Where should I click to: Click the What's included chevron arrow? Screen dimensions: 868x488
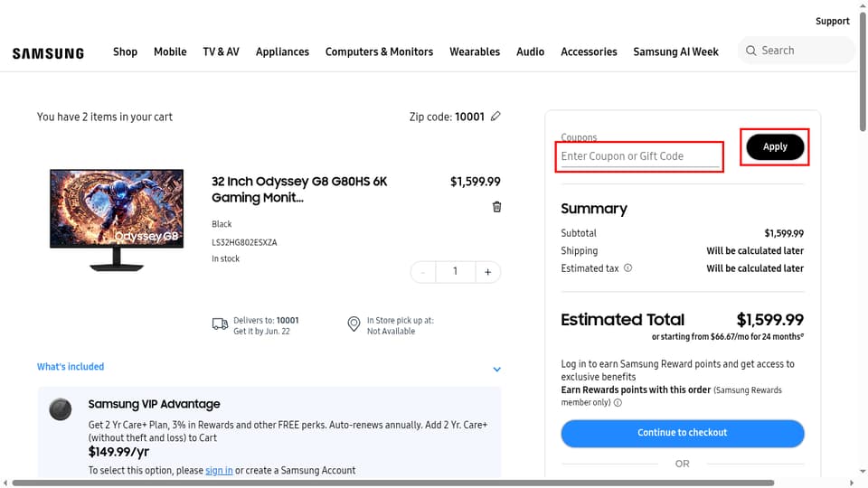496,369
